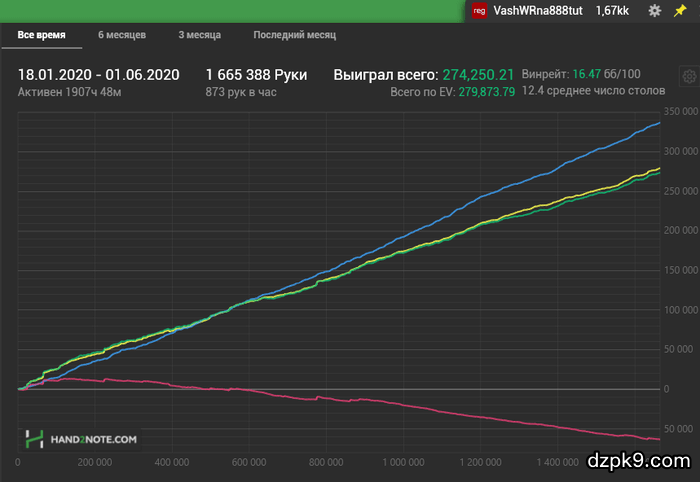
Task: Click the win rate value 16.47
Action: (585, 75)
